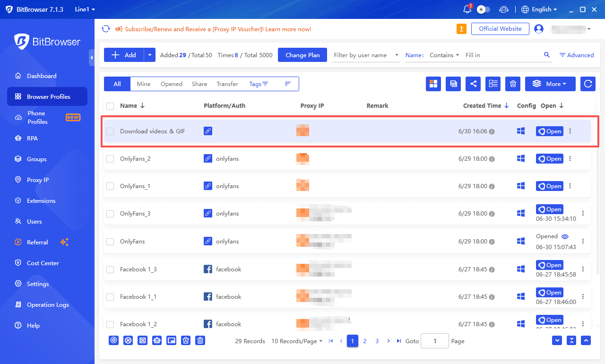Image resolution: width=605 pixels, height=364 pixels.
Task: Check the OnlyFans_1 row checkbox
Action: pos(110,186)
